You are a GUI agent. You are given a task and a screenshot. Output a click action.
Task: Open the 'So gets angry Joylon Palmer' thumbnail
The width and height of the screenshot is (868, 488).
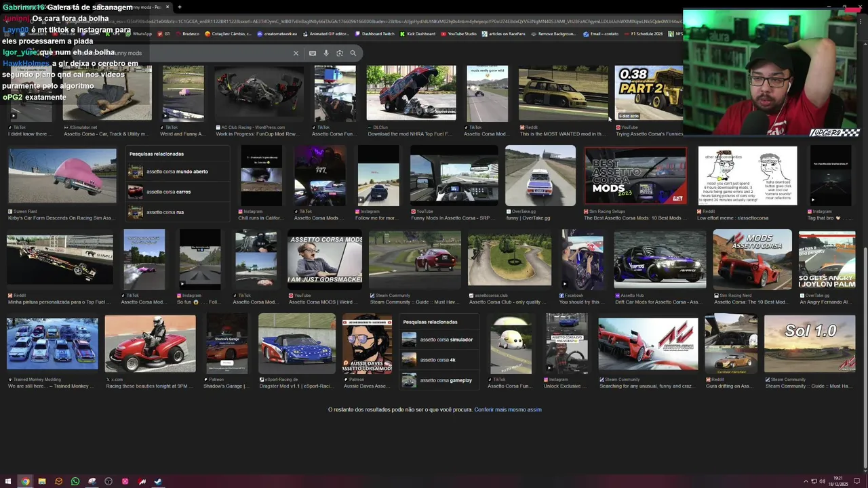click(x=827, y=260)
